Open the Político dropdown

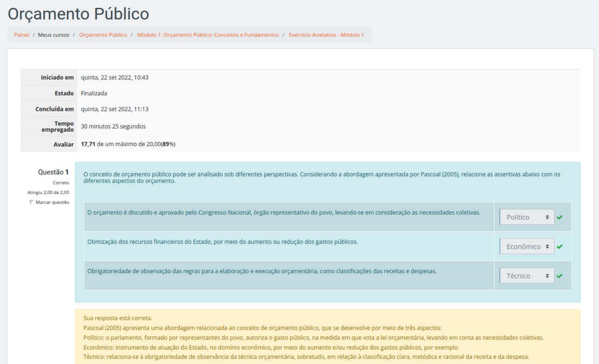[526, 217]
